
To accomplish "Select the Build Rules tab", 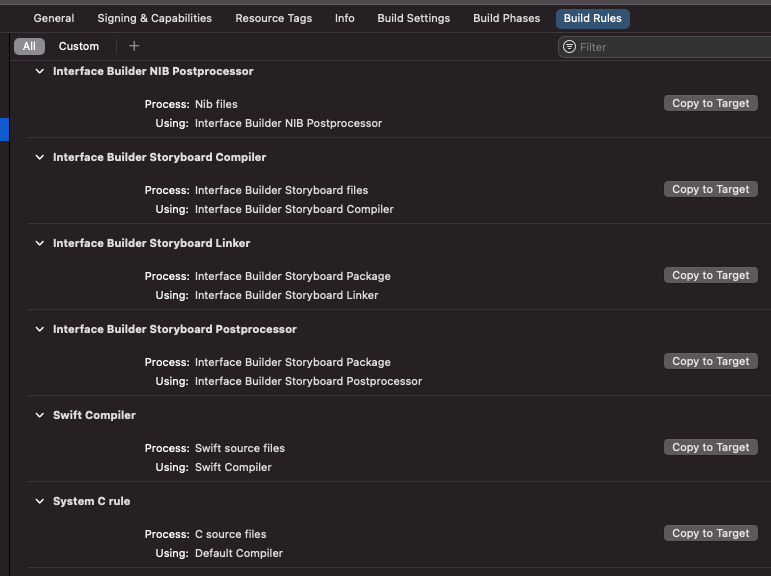I will pos(593,18).
